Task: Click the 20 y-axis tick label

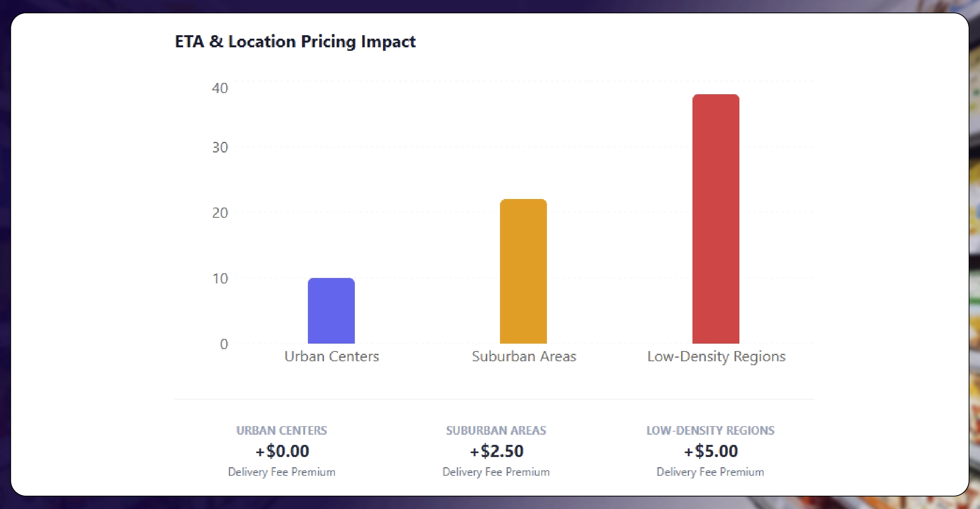Action: click(x=220, y=213)
